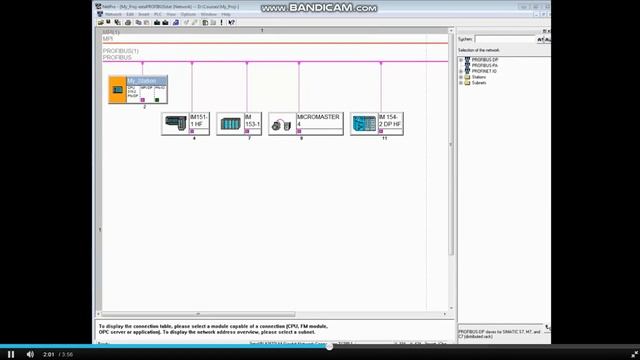Click the Download to PLC toolbar icon
This screenshot has width=640, height=360.
click(x=157, y=22)
